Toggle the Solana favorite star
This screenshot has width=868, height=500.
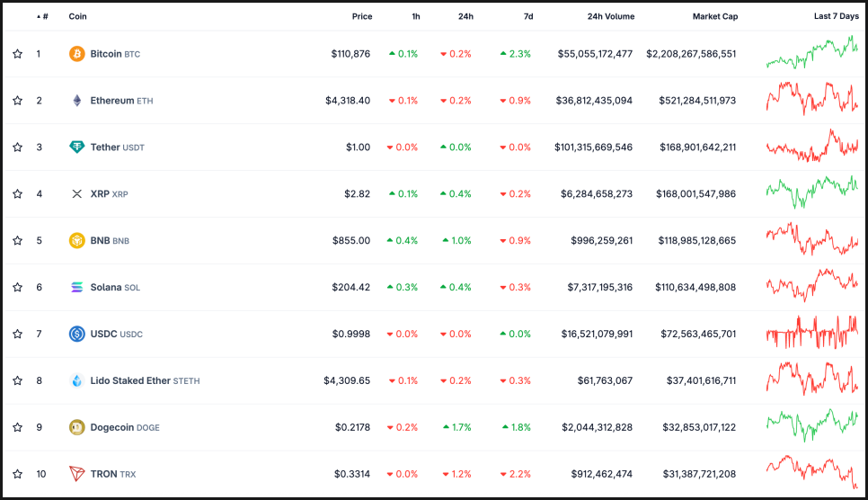[x=18, y=287]
